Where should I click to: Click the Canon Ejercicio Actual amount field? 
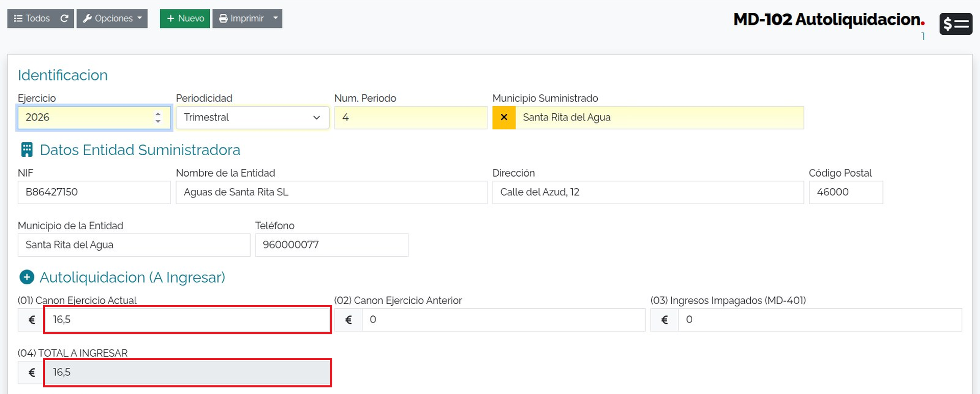click(x=187, y=320)
